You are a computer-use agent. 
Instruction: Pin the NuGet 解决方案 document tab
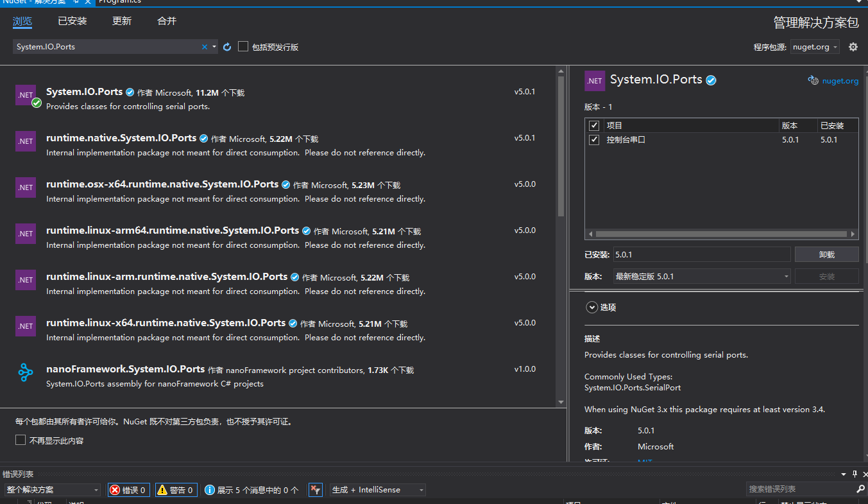(76, 2)
